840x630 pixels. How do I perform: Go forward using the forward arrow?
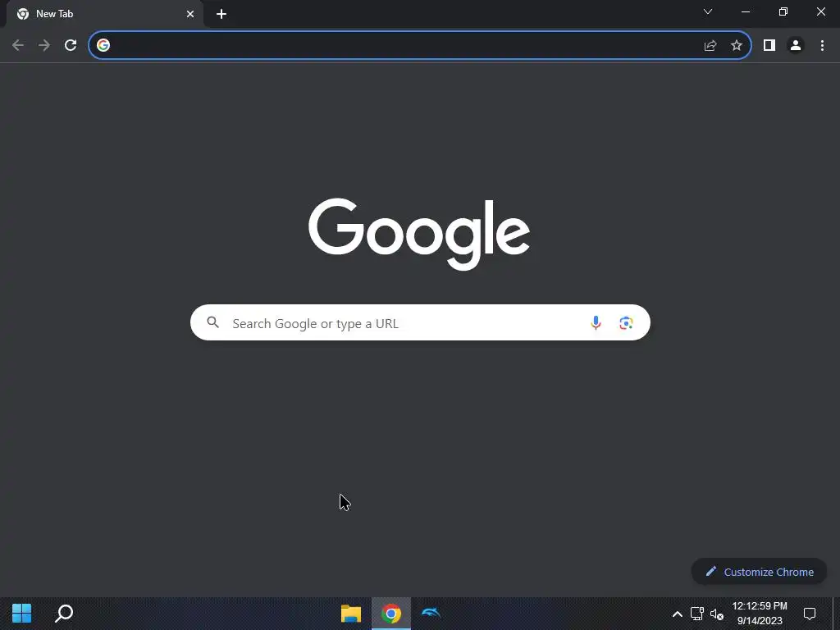click(44, 46)
